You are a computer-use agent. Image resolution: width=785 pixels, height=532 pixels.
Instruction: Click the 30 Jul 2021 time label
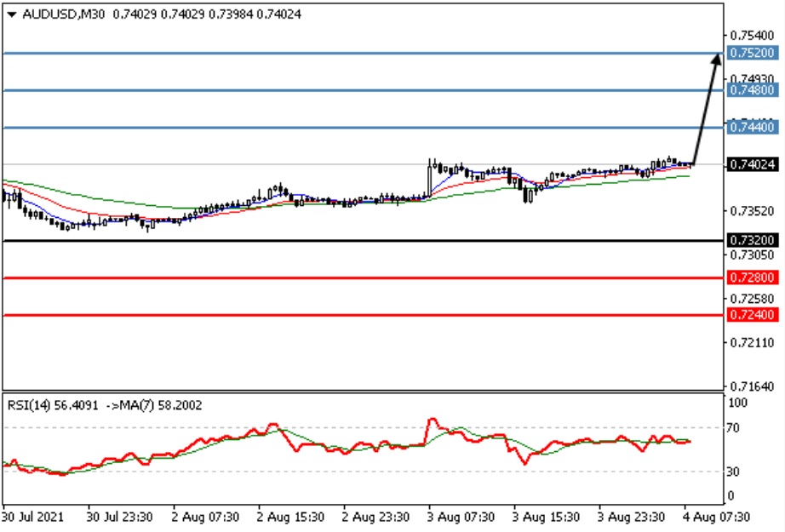pyautogui.click(x=33, y=517)
